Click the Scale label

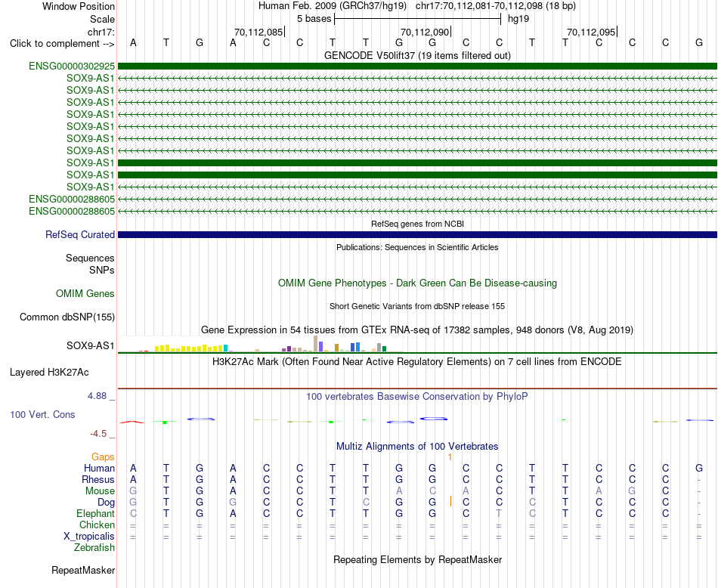coord(102,19)
